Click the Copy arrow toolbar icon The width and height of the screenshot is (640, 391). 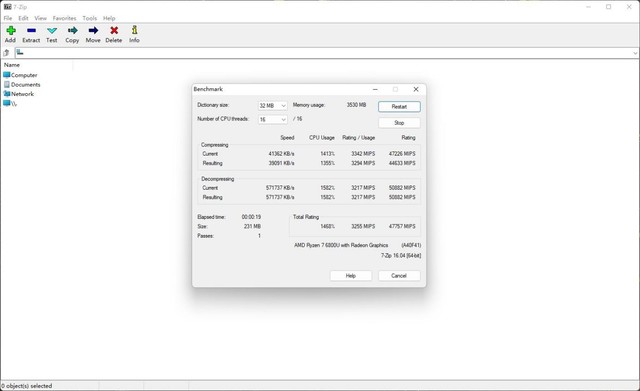coord(73,31)
